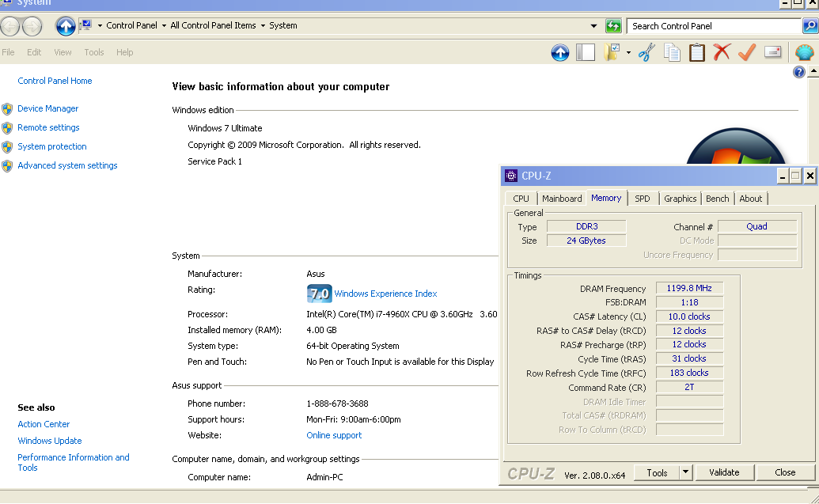The width and height of the screenshot is (819, 504).
Task: Click the Forward navigation arrow
Action: point(32,26)
